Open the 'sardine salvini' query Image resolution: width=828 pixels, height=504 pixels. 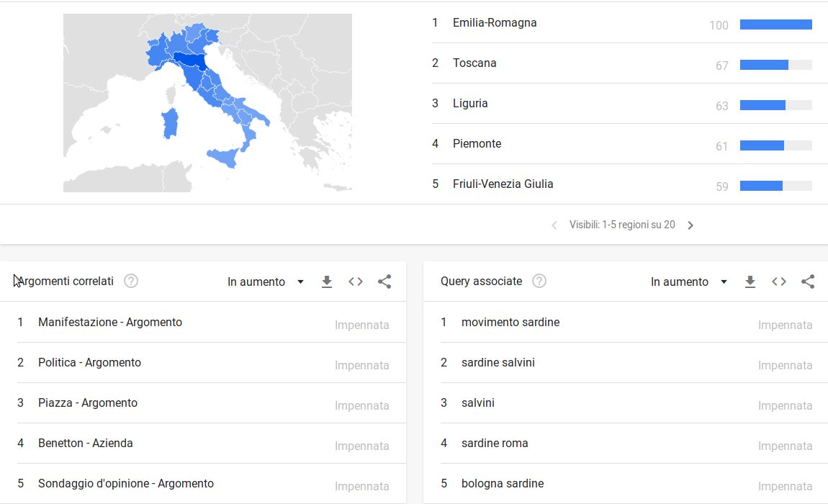[498, 363]
